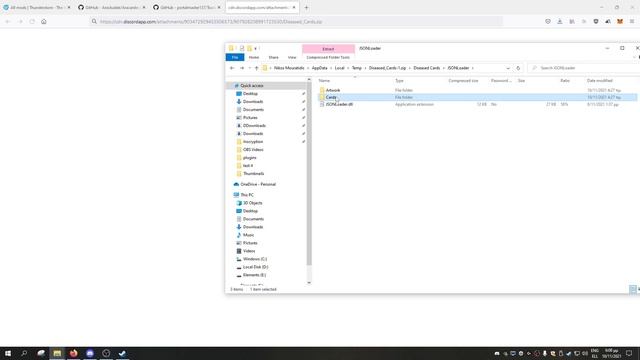Reload the page in Firefox
Image resolution: width=640 pixels, height=360 pixels.
pyautogui.click(x=32, y=22)
